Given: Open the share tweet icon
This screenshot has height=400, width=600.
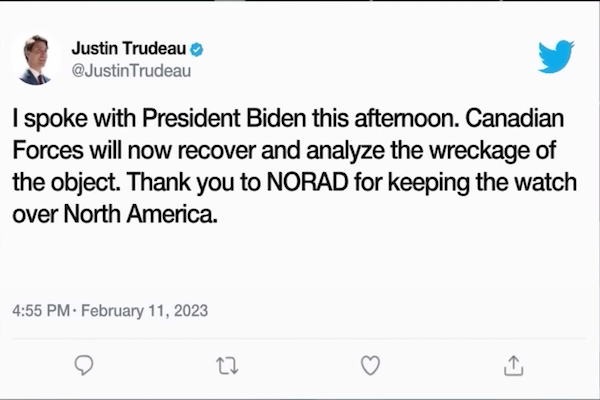Looking at the screenshot, I should coord(514,366).
